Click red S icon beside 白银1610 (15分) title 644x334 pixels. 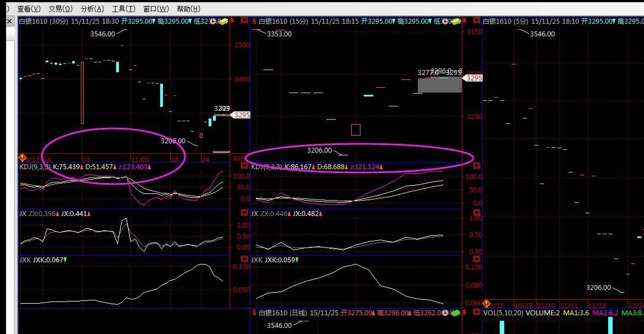(x=254, y=21)
